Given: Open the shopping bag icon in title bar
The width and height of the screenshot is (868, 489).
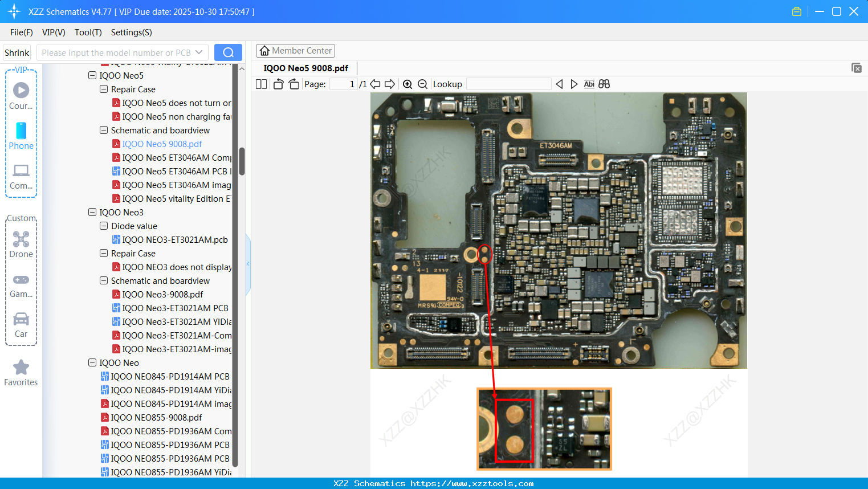Looking at the screenshot, I should pos(797,11).
